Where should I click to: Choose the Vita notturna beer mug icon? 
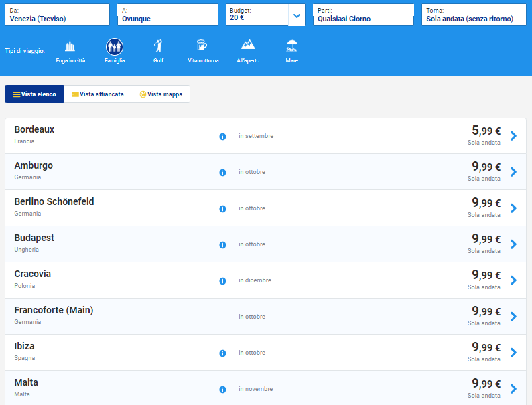point(202,47)
